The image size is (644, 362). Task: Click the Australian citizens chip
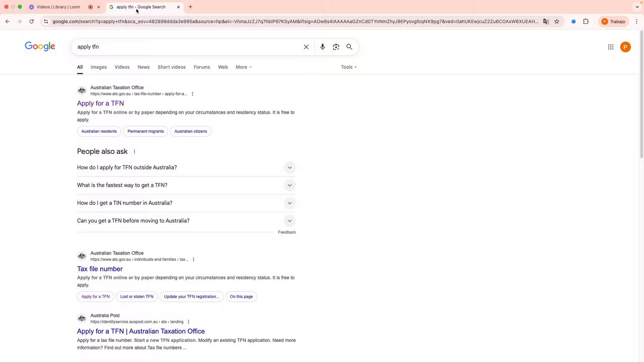191,131
